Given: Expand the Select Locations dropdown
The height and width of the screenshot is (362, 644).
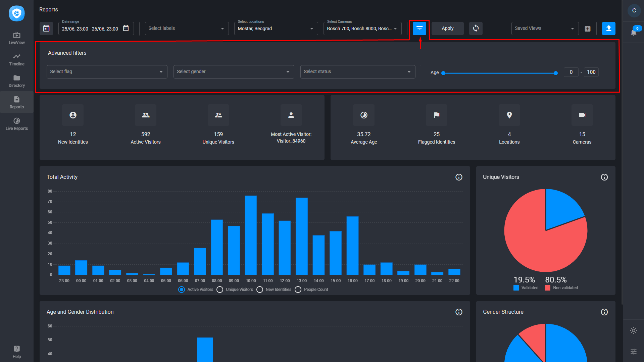Looking at the screenshot, I should click(276, 29).
